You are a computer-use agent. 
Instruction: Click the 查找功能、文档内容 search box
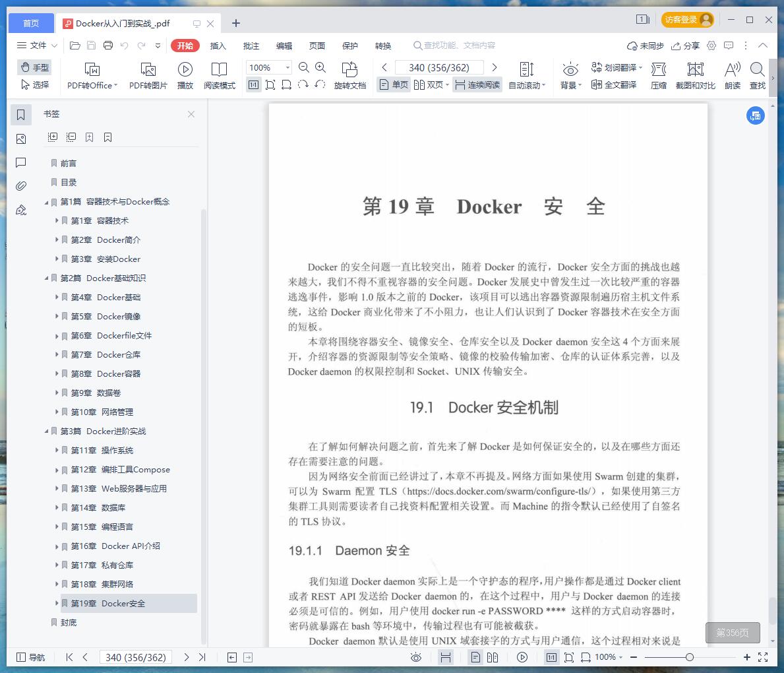pos(454,46)
